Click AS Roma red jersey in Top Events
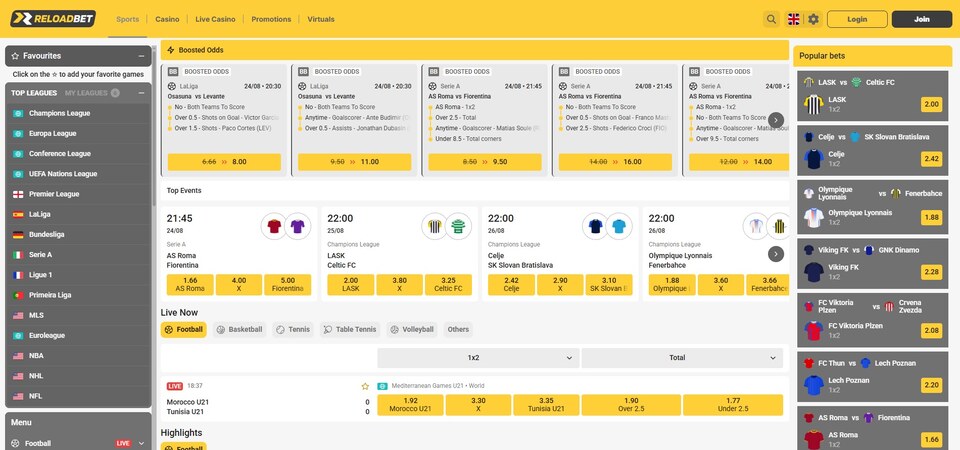Image resolution: width=960 pixels, height=450 pixels. (x=274, y=227)
